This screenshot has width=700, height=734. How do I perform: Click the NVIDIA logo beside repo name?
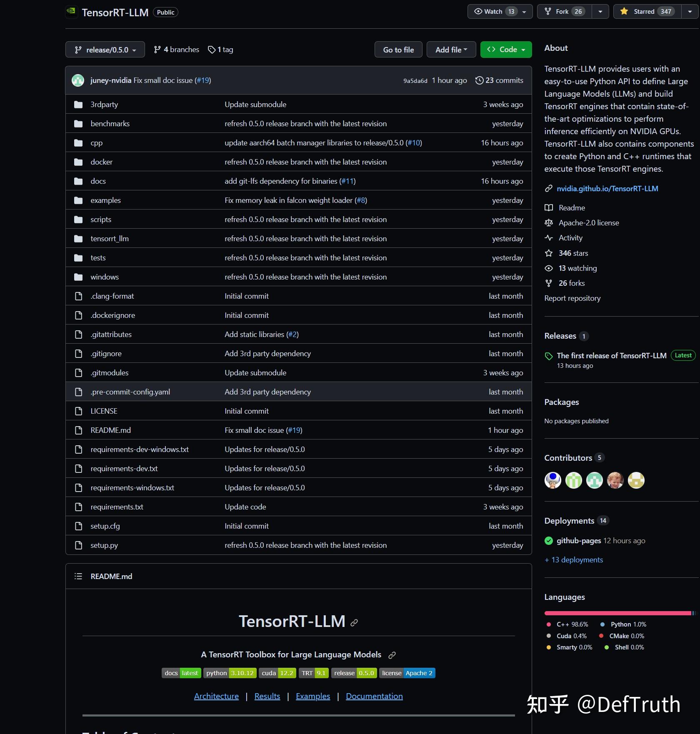(71, 12)
